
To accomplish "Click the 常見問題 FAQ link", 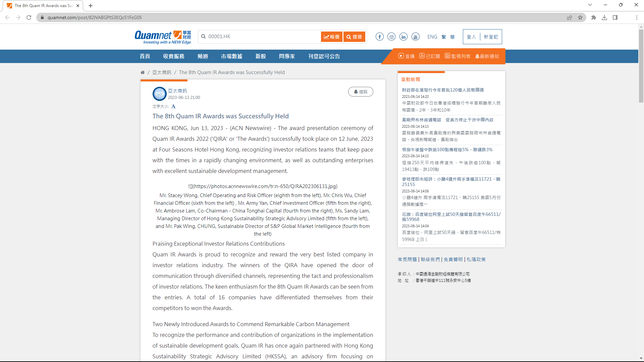I will [x=407, y=259].
